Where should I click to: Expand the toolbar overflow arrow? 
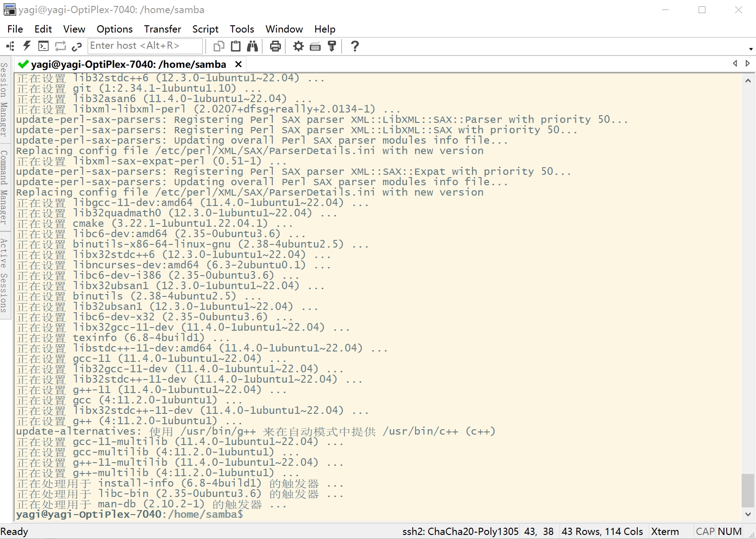[x=751, y=49]
